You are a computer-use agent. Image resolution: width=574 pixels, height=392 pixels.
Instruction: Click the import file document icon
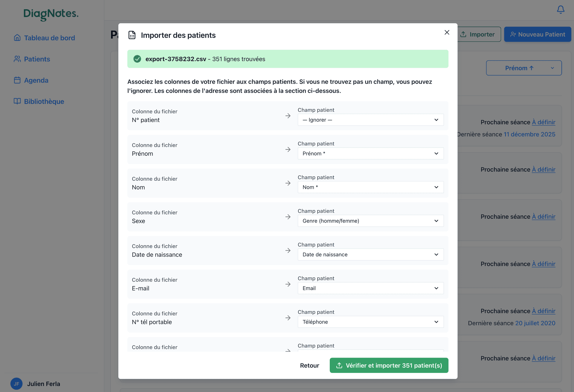[132, 35]
